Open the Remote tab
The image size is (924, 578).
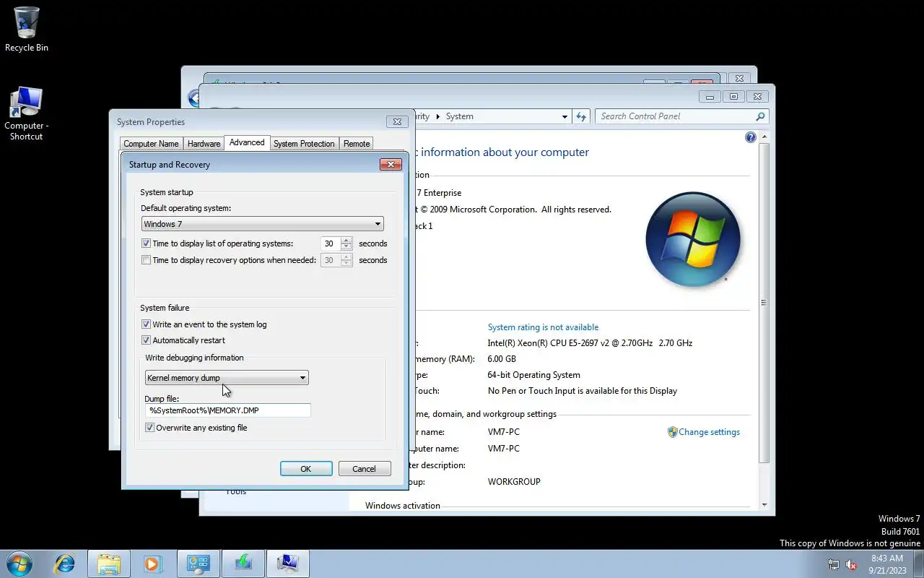(357, 144)
